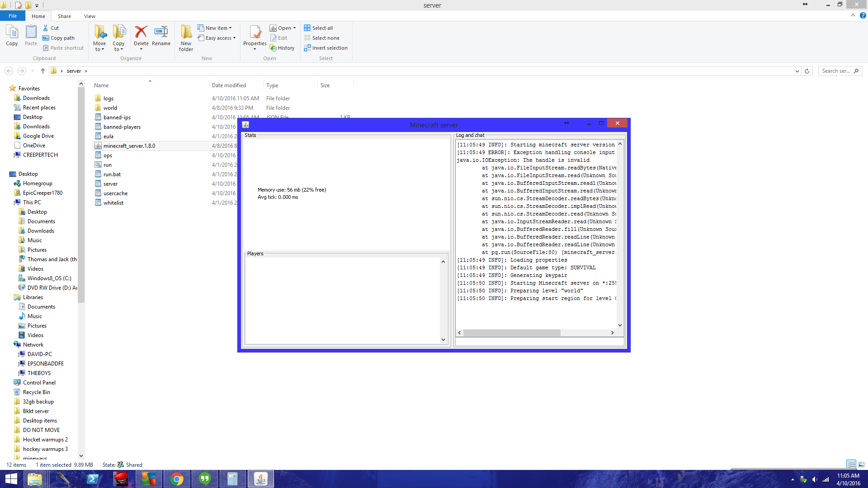
Task: Click the Java icon in taskbar
Action: 261,479
